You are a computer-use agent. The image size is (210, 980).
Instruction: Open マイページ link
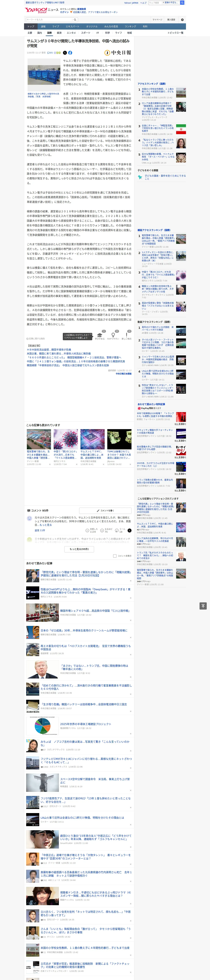click(157, 19)
